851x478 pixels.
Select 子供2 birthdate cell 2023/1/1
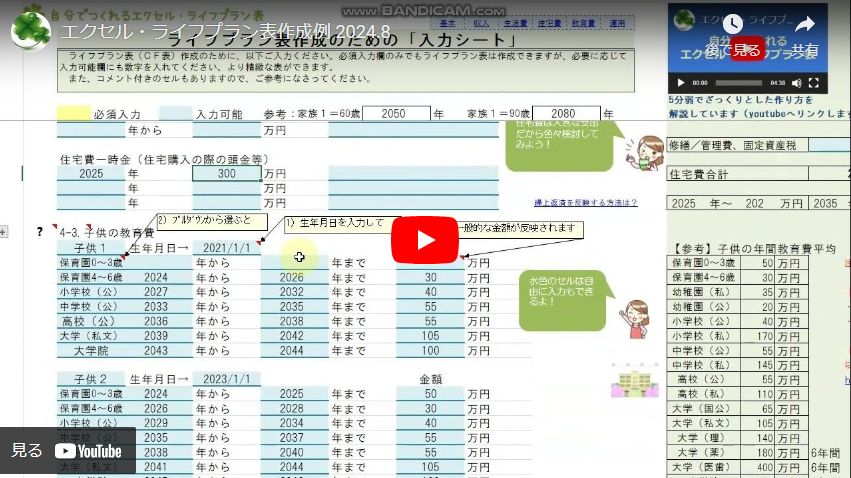tap(227, 379)
